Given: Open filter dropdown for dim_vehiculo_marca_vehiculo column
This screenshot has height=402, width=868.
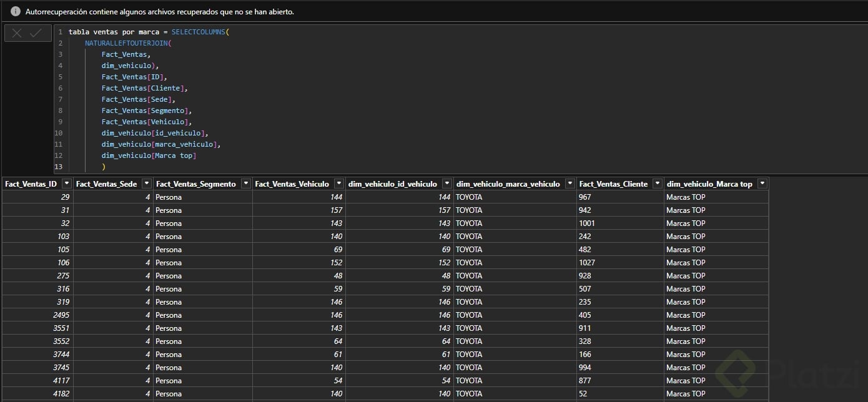Looking at the screenshot, I should click(x=570, y=184).
